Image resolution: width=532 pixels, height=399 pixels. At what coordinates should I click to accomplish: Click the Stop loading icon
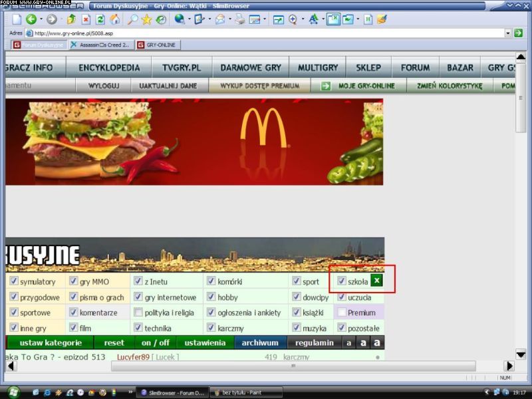point(86,19)
